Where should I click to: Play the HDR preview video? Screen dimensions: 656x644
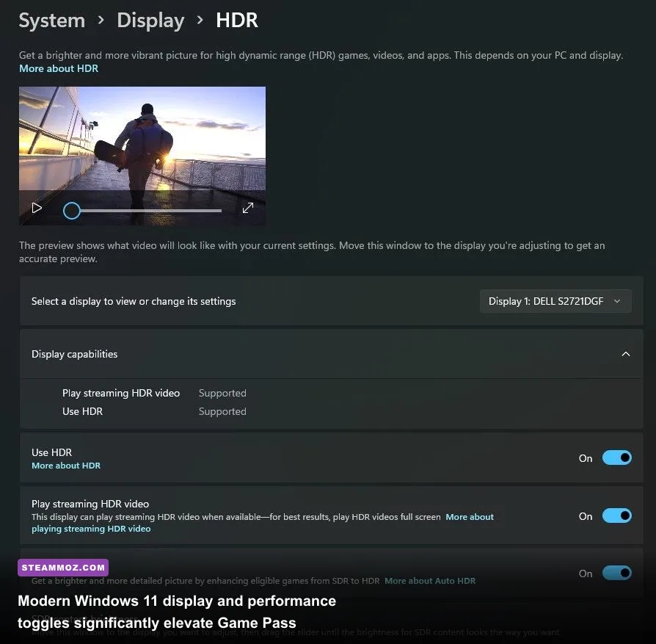[x=37, y=208]
